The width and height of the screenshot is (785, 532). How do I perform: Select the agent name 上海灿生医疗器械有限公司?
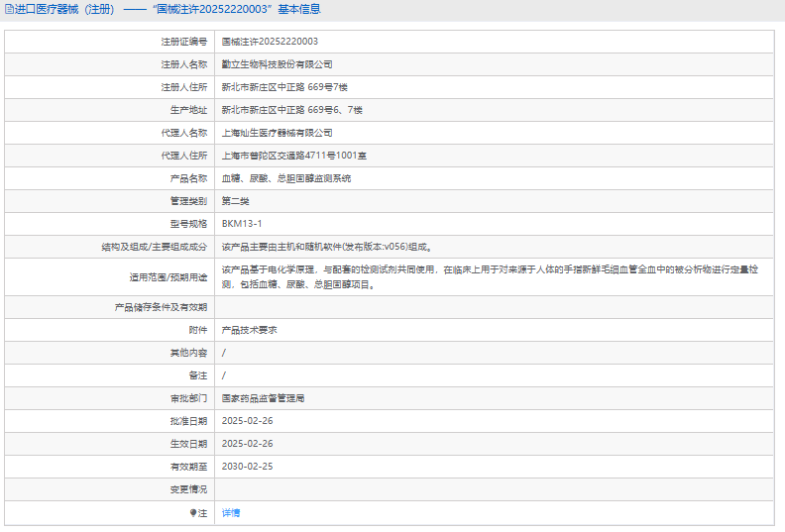277,133
